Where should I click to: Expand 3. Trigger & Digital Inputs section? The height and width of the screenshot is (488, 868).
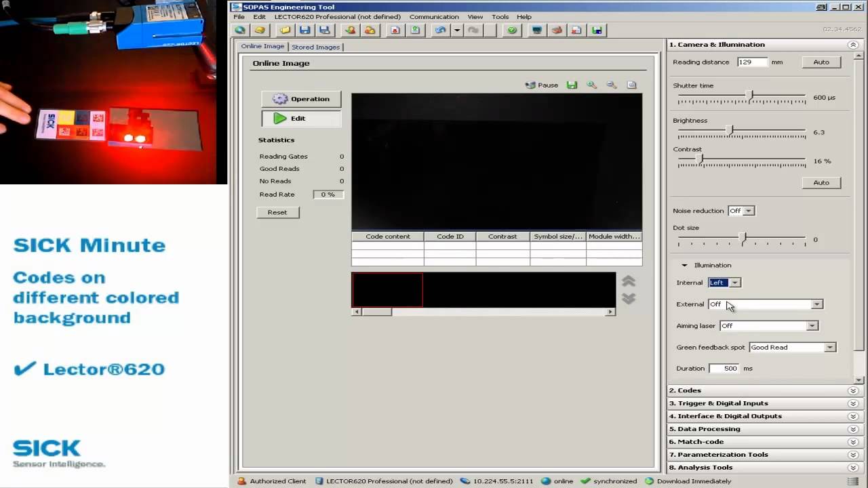click(853, 403)
